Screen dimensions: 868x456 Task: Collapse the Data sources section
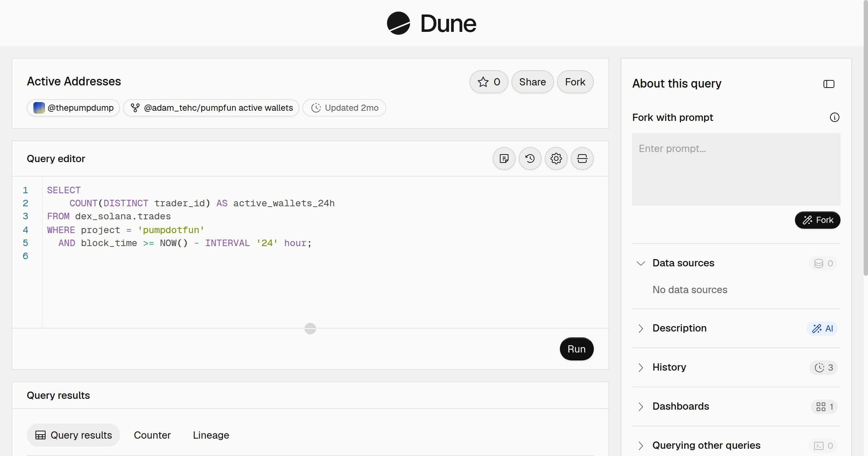641,263
